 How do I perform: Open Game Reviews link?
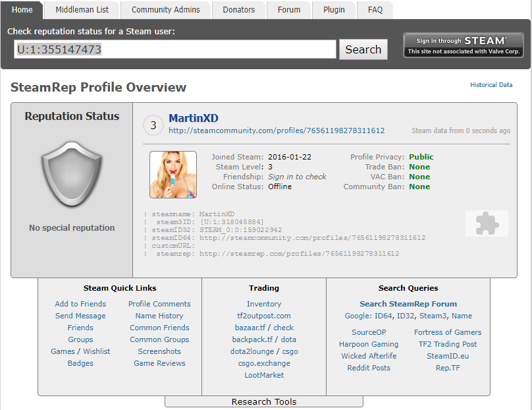pos(159,363)
